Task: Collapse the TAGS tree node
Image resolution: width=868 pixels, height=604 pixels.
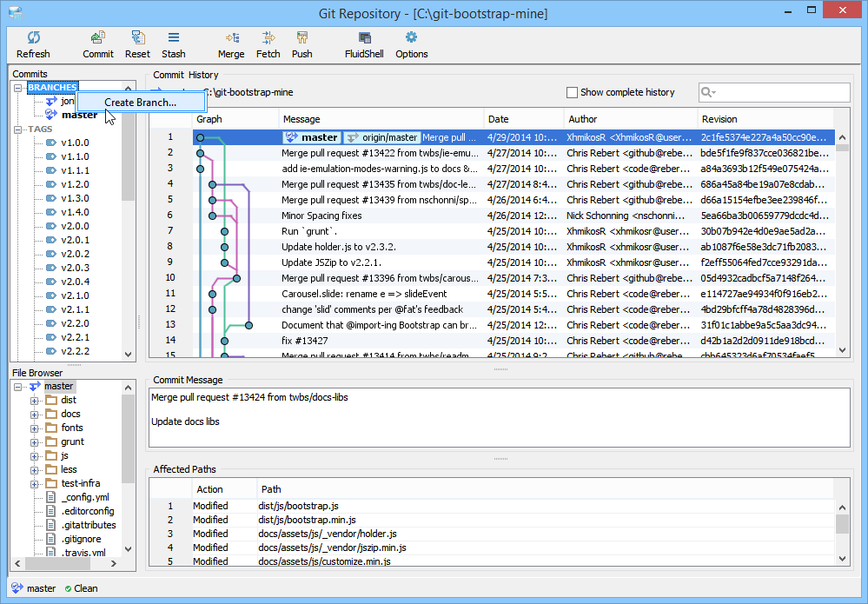Action: [18, 129]
